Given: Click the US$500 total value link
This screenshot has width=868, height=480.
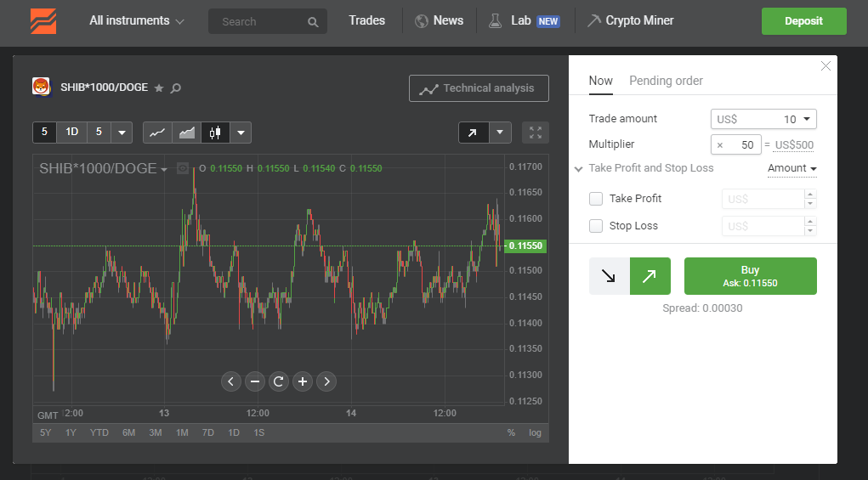Looking at the screenshot, I should pyautogui.click(x=794, y=145).
